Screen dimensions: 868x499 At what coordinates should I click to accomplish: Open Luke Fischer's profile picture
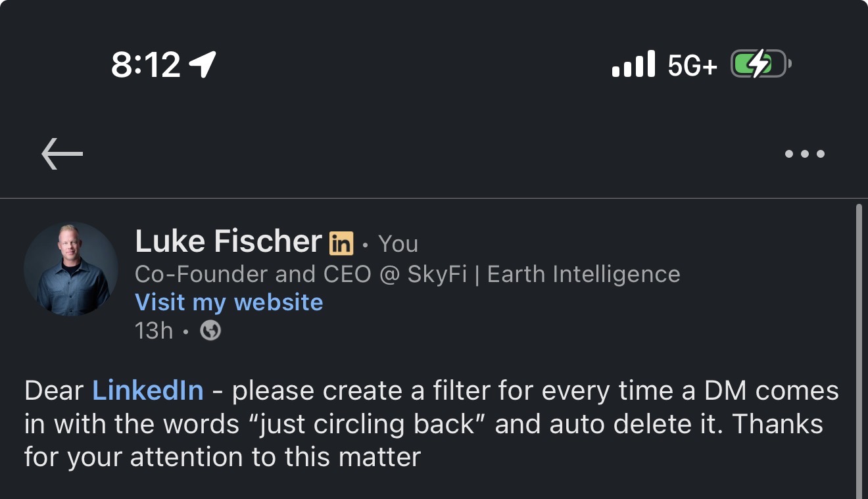pyautogui.click(x=70, y=270)
